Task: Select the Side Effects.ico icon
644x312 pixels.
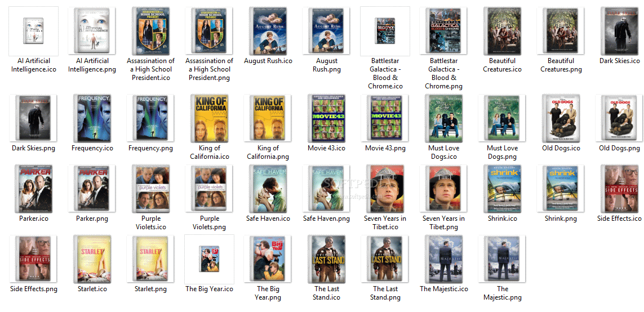Action: (x=620, y=189)
